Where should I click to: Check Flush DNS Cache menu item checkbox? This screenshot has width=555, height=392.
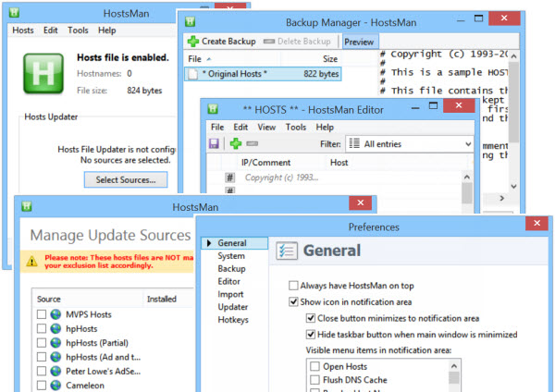pyautogui.click(x=314, y=380)
